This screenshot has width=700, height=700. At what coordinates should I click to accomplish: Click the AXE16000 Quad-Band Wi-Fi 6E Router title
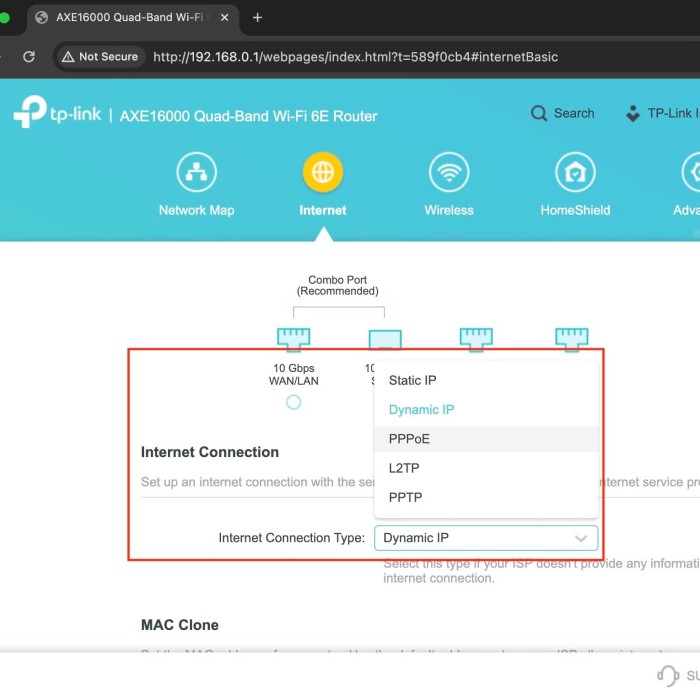point(248,116)
